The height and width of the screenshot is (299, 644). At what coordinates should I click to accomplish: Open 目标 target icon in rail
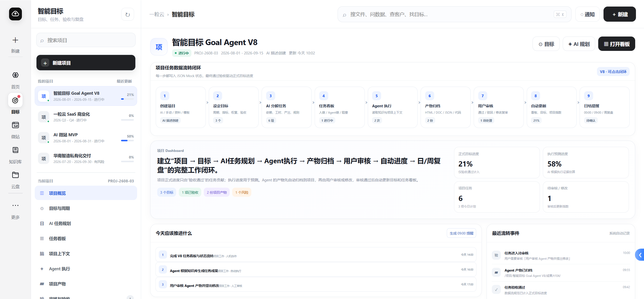click(15, 100)
